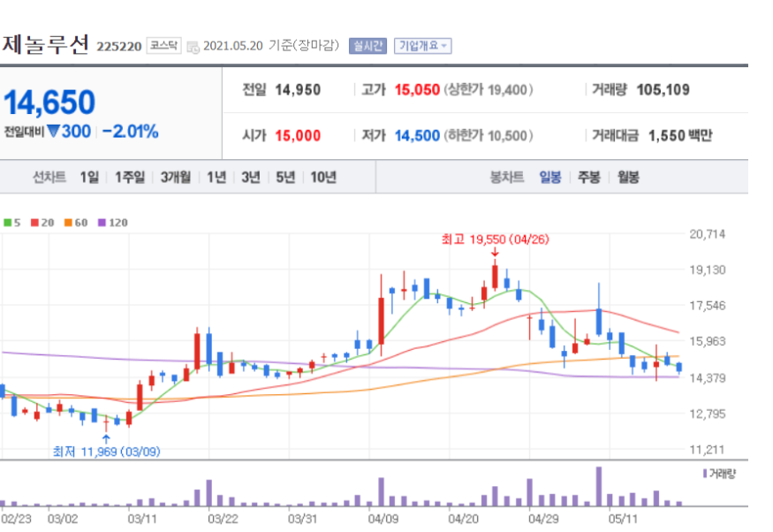Click the 전일 value 14,950
The height and width of the screenshot is (532, 773).
click(298, 90)
